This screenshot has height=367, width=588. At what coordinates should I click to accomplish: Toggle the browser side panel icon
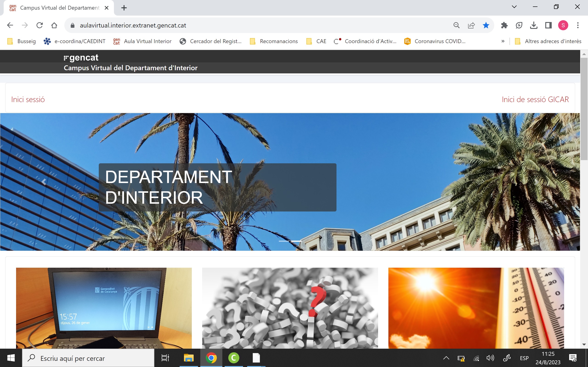point(548,25)
